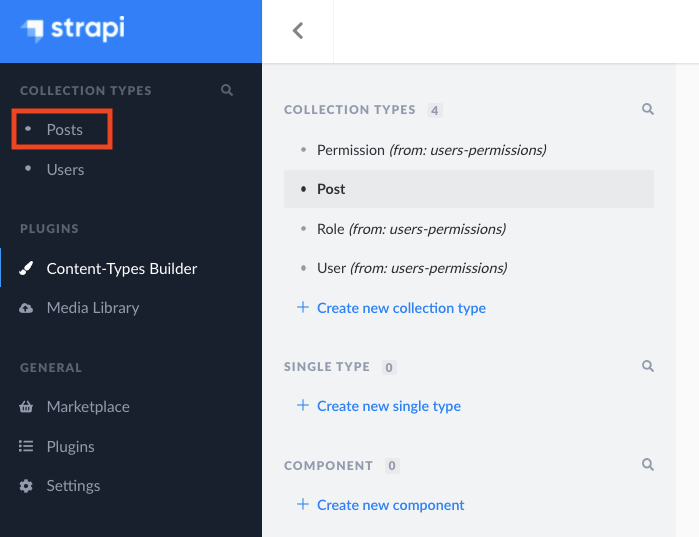Create a new single type
Screen dimensions: 699x537
(389, 406)
